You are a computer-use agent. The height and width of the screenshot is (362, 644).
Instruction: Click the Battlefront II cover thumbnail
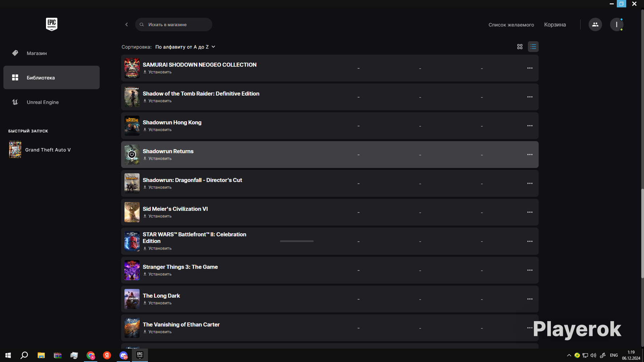132,241
